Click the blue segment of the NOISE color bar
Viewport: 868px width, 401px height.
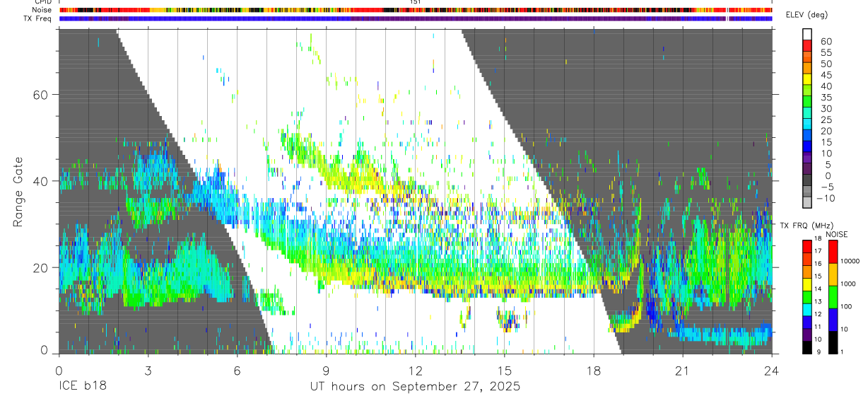click(833, 320)
